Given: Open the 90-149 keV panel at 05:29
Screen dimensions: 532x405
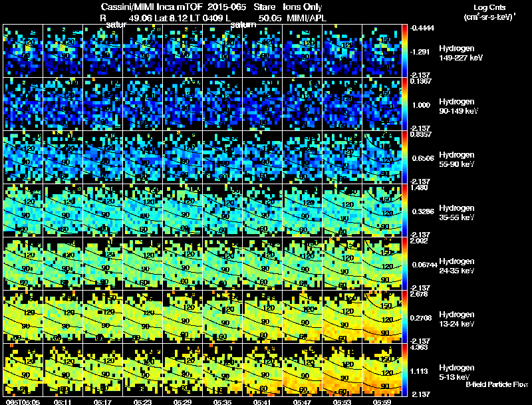Looking at the screenshot, I should 182,104.
